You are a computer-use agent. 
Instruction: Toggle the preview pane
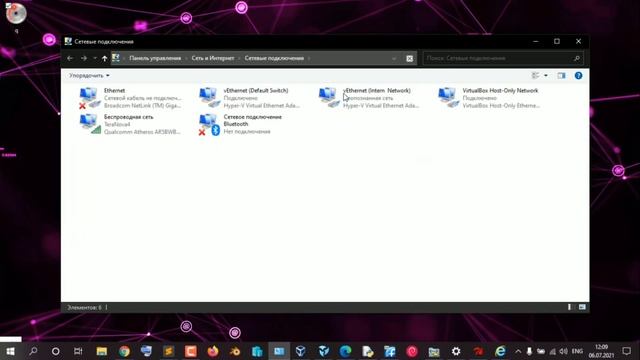point(562,76)
